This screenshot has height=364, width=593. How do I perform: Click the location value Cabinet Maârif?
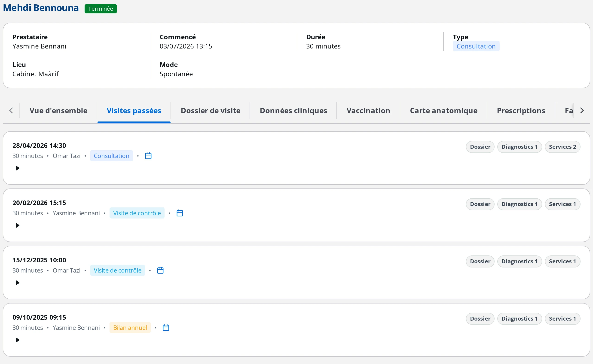[36, 74]
